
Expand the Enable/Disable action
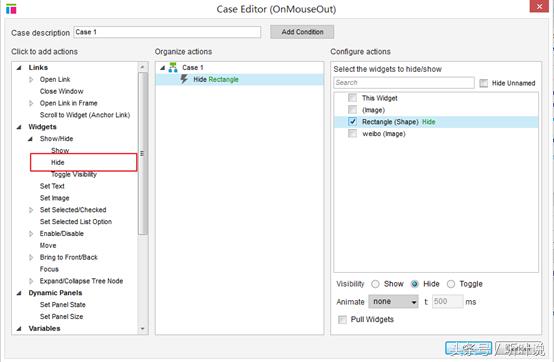(x=31, y=233)
